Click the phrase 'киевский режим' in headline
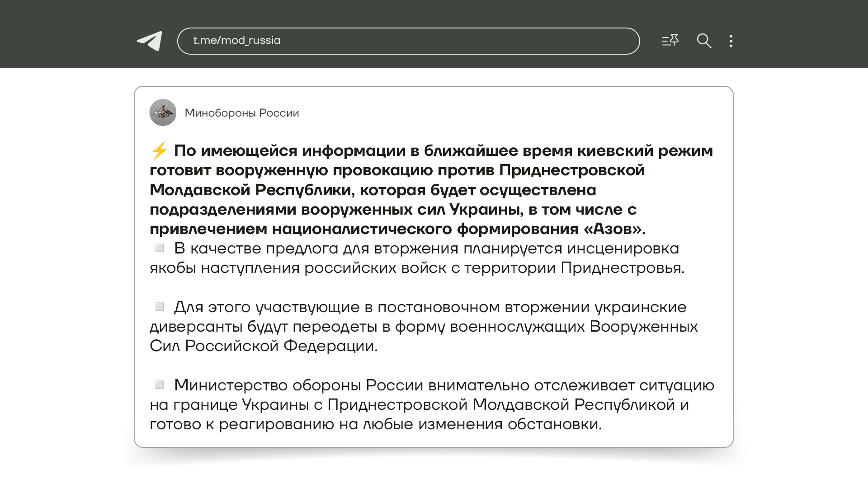The image size is (868, 488). [645, 150]
